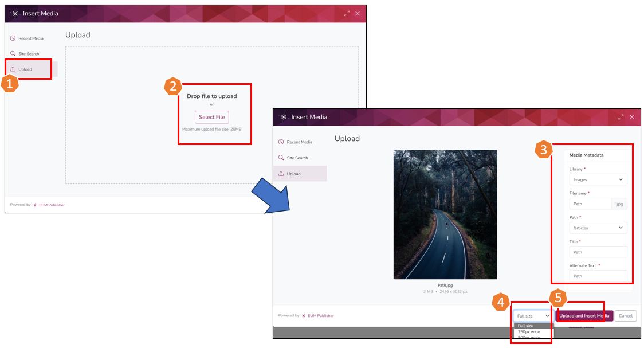
Task: Click Upload and Insert Media button
Action: [x=584, y=316]
